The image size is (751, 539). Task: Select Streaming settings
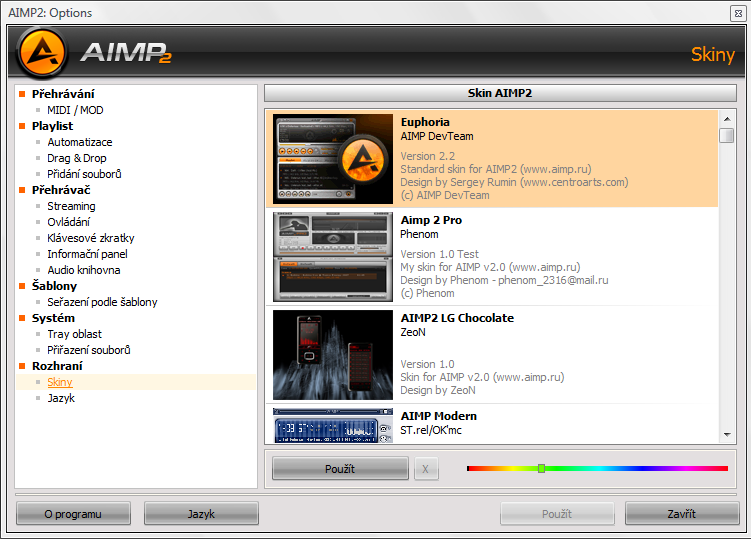point(71,206)
